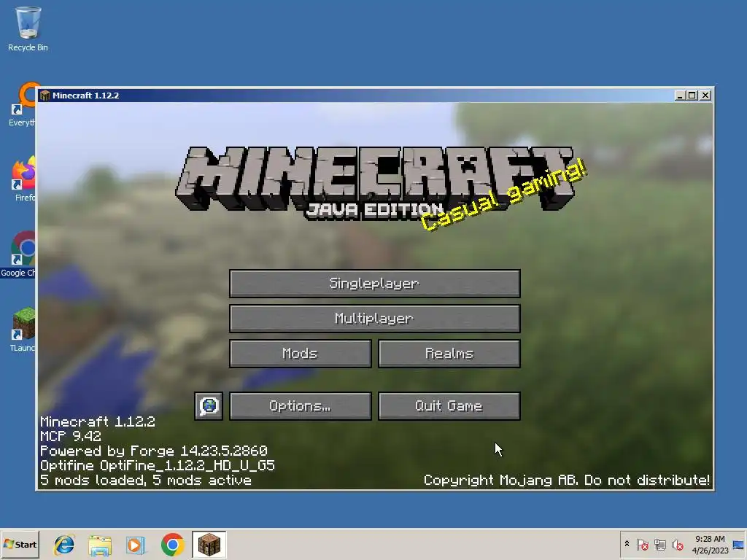The width and height of the screenshot is (747, 560).
Task: Click the '5 mods loaded, 5 mods active' text
Action: click(146, 480)
